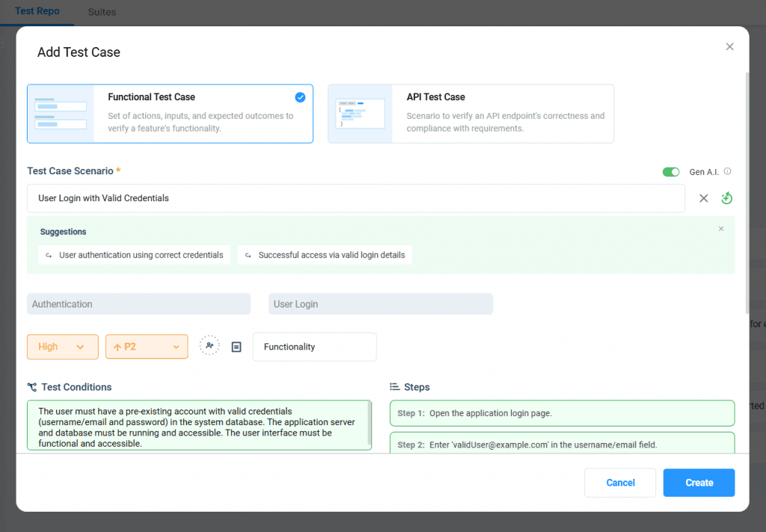Viewport: 766px width, 532px height.
Task: Open the Functionality type field
Action: 314,347
